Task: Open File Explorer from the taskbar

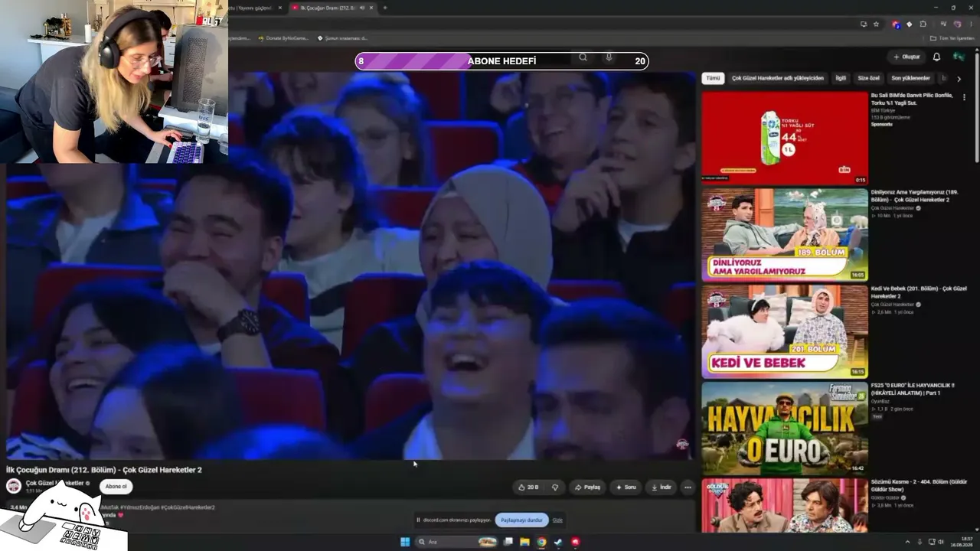Action: 524,542
